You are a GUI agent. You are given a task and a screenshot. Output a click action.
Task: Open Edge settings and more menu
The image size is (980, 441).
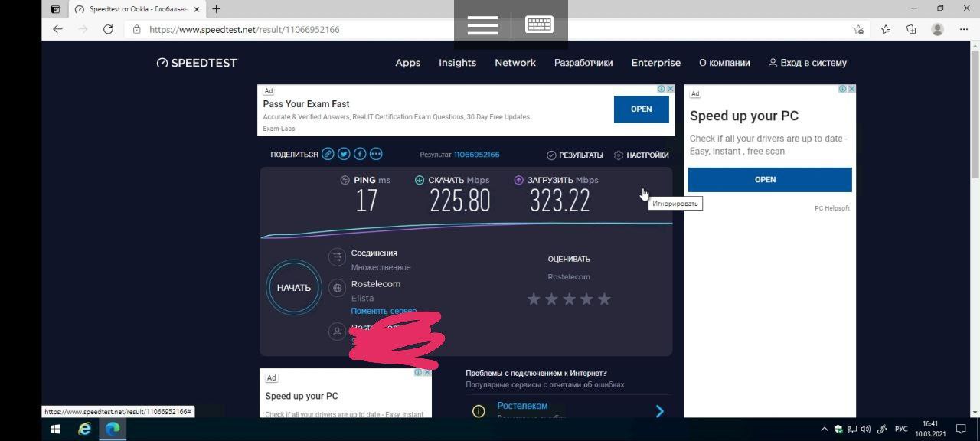[x=964, y=29]
